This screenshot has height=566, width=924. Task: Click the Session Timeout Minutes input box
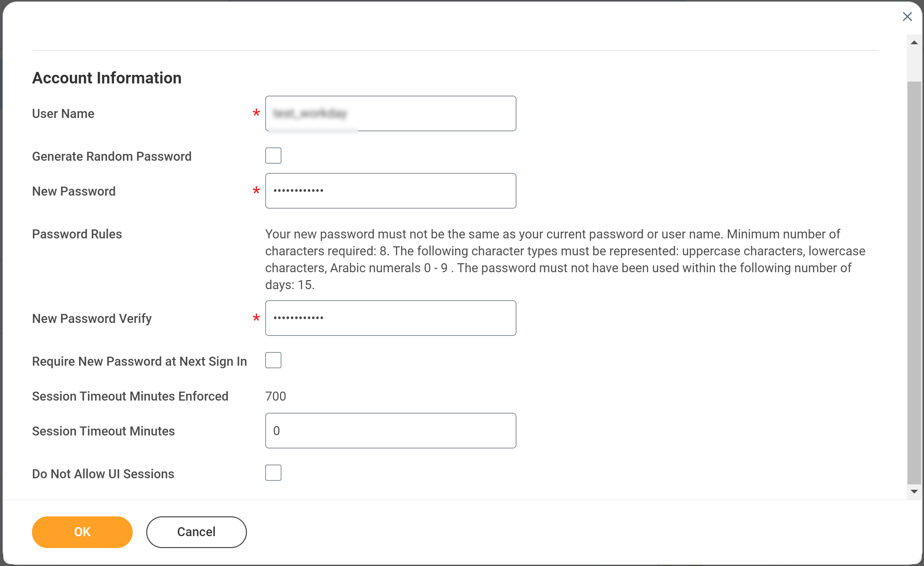[390, 430]
